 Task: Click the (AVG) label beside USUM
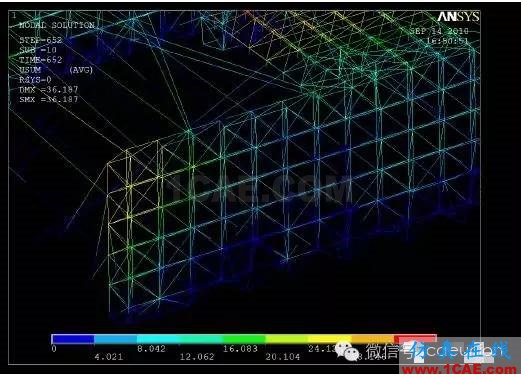[81, 70]
